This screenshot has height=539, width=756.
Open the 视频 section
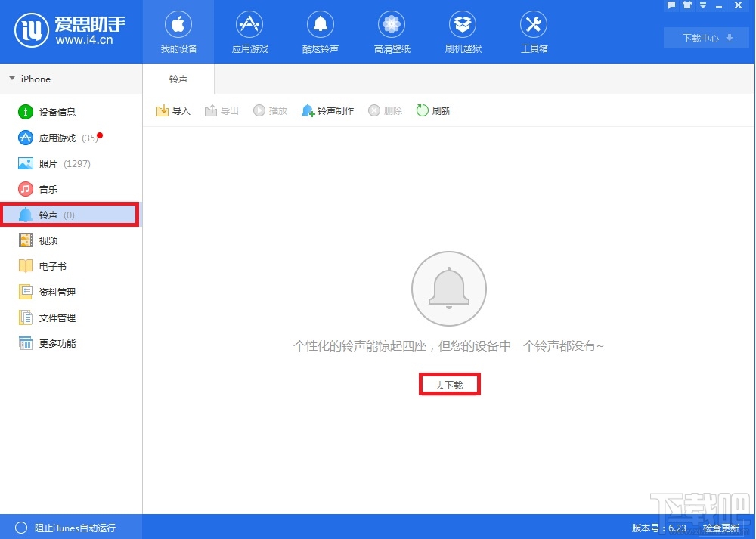(x=47, y=240)
